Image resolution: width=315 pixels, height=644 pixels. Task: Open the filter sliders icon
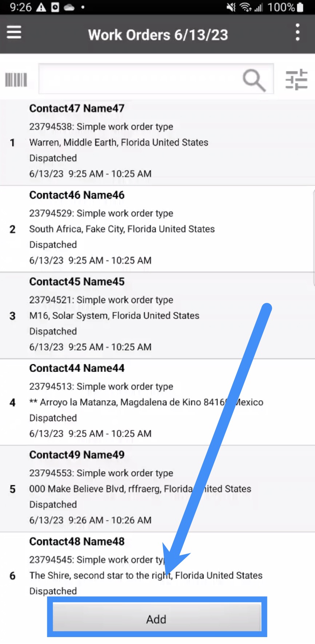(296, 79)
